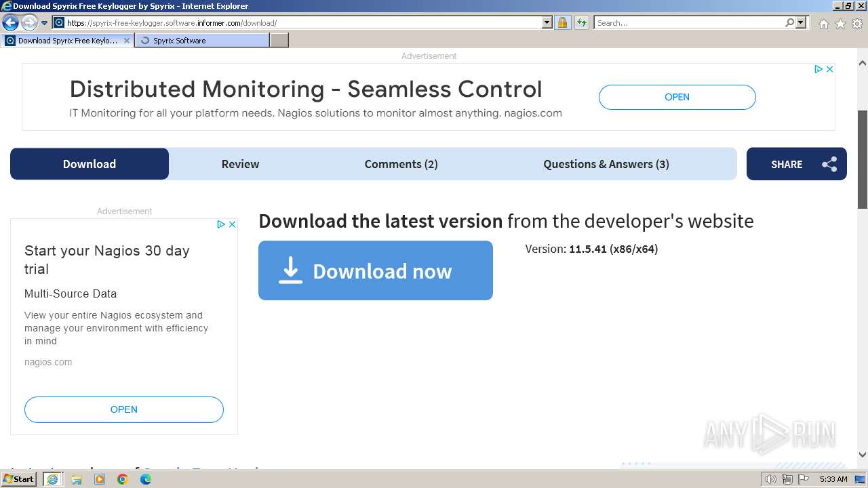This screenshot has height=488, width=868.
Task: Open Questions & Answers (3) tab
Action: point(606,164)
